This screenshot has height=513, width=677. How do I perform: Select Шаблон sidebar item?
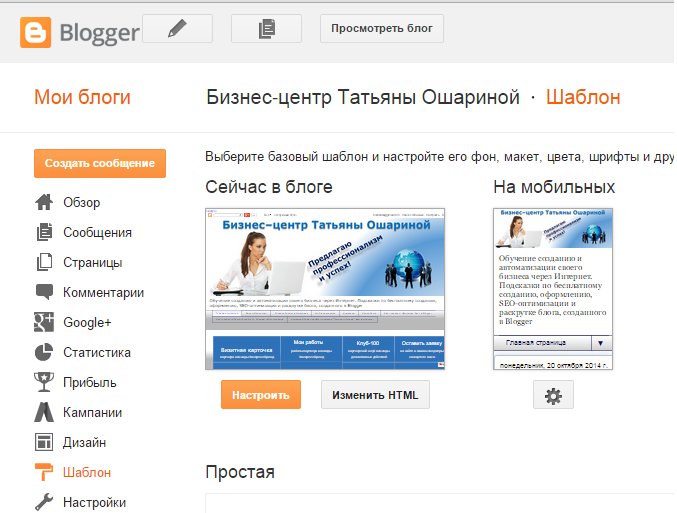(87, 472)
